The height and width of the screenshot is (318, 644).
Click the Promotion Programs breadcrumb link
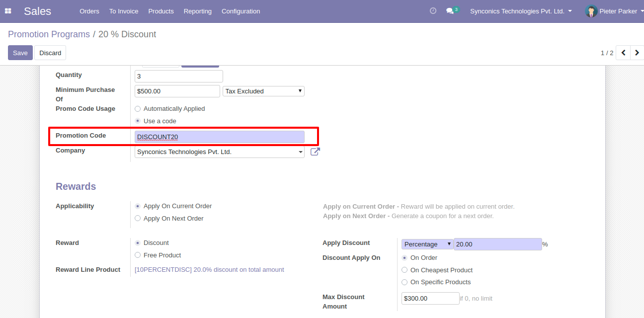point(49,34)
